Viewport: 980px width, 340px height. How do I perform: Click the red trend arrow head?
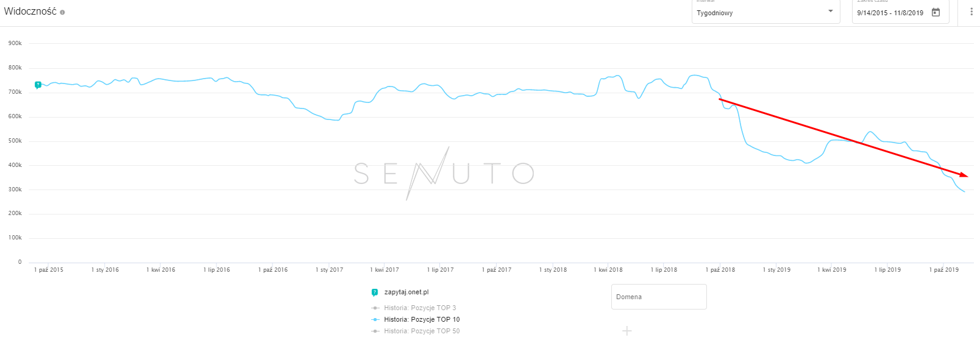[964, 175]
